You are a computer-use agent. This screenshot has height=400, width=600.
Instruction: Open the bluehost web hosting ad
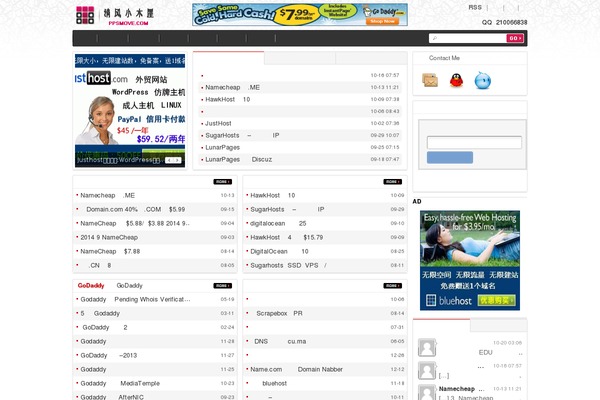[470, 260]
